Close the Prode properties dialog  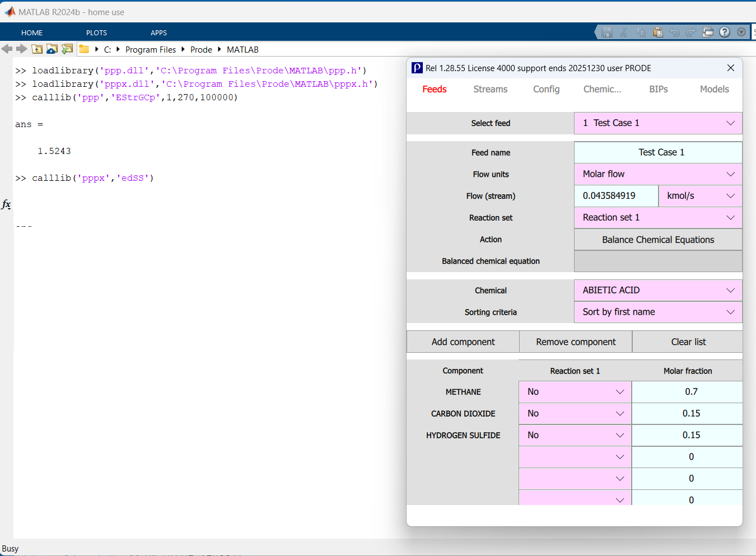point(731,68)
